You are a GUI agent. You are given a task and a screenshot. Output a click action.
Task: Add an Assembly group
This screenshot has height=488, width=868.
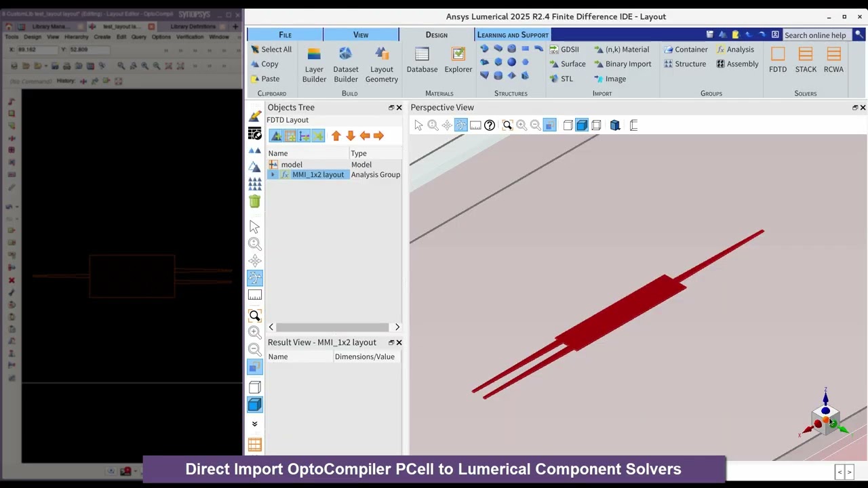tap(737, 64)
